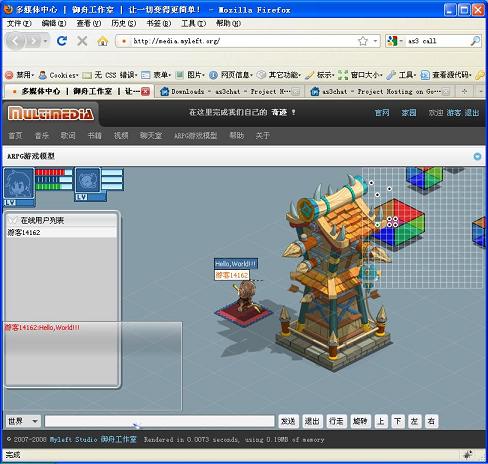
Task: Reload the page with the refresh icon
Action: 62,41
